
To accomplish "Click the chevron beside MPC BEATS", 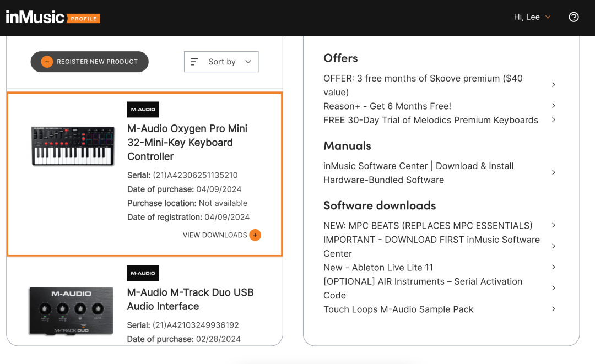I will pos(554,225).
